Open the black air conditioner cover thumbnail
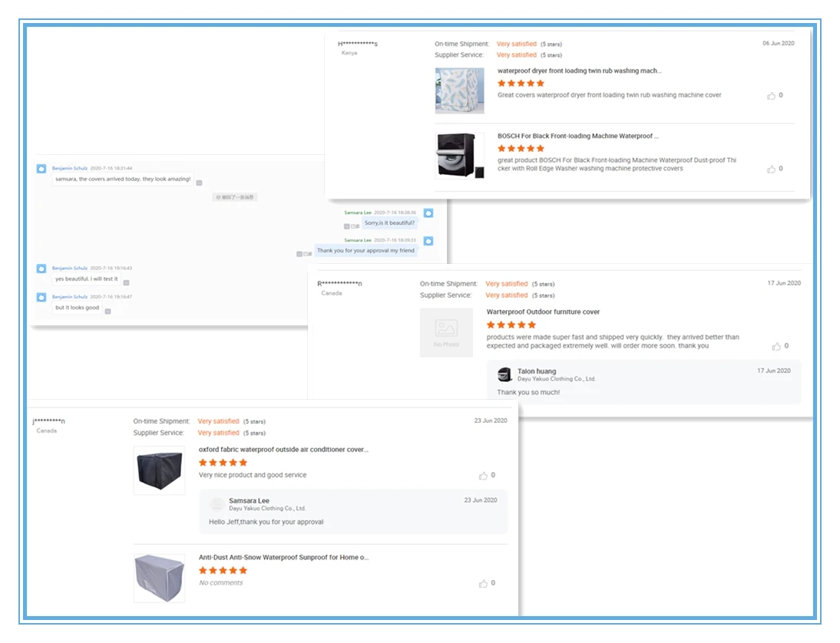This screenshot has height=643, width=840. coord(159,470)
